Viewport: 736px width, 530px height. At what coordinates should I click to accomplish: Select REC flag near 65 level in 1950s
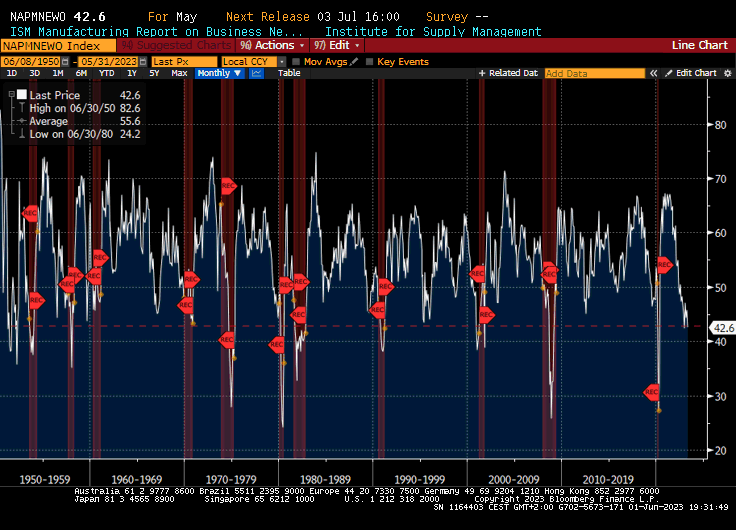point(30,213)
